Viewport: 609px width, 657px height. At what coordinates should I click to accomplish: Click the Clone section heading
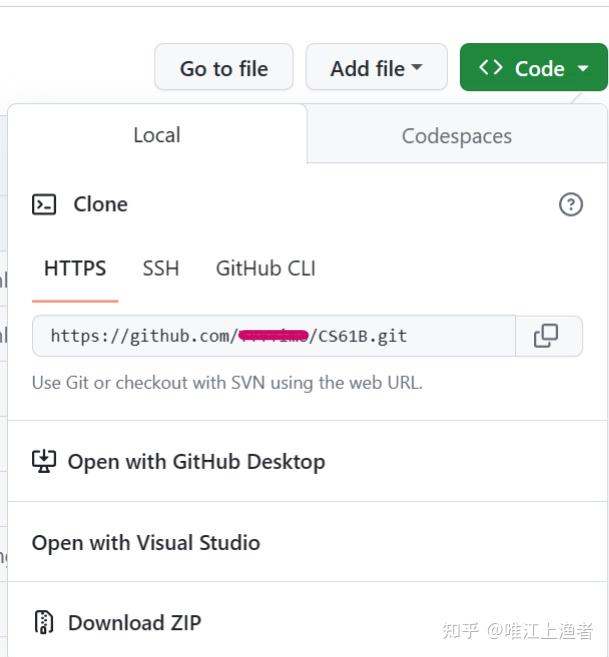(x=100, y=204)
